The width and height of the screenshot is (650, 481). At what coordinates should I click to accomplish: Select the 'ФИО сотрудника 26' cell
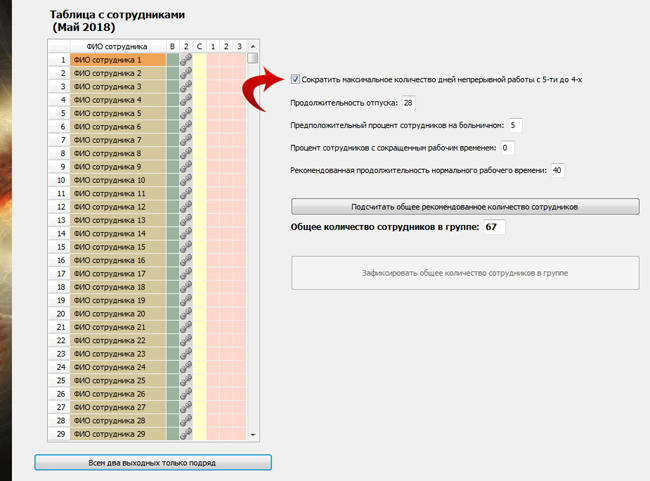point(118,394)
